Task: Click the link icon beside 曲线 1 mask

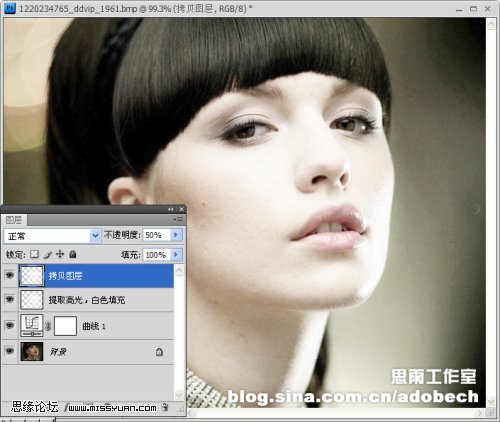Action: [x=48, y=326]
